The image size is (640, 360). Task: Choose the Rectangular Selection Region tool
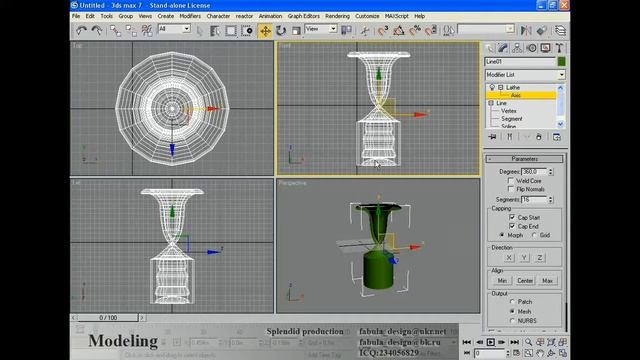231,31
